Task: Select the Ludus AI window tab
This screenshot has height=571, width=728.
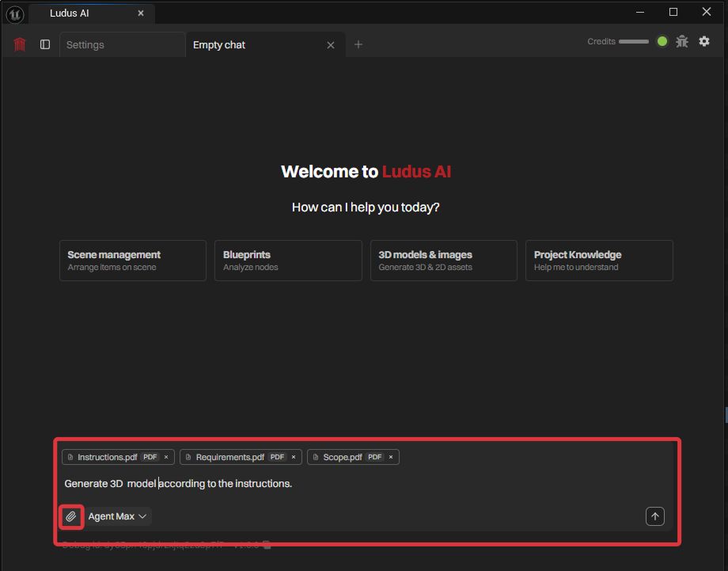Action: 92,13
